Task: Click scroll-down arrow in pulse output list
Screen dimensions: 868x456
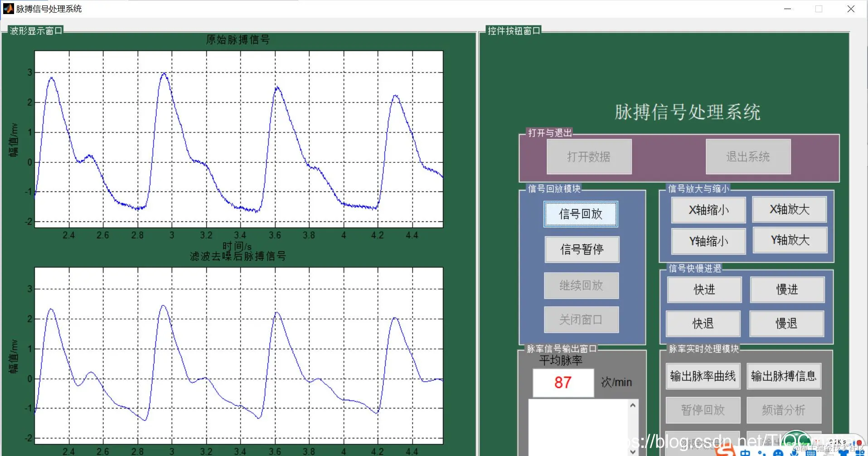Action: coord(633,452)
